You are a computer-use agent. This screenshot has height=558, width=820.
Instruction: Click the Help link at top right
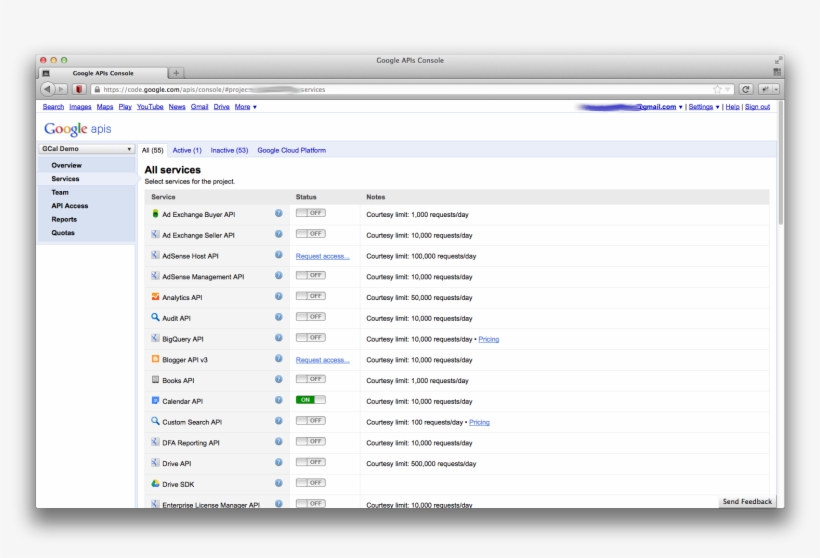coord(732,107)
